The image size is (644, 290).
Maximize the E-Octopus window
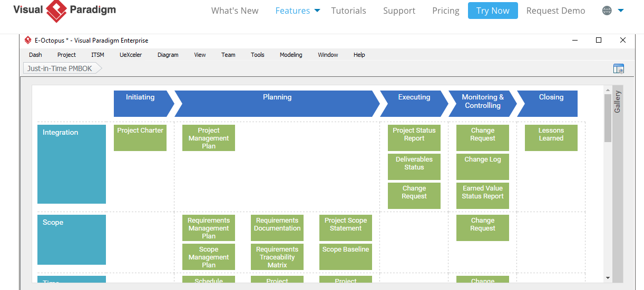pos(599,40)
